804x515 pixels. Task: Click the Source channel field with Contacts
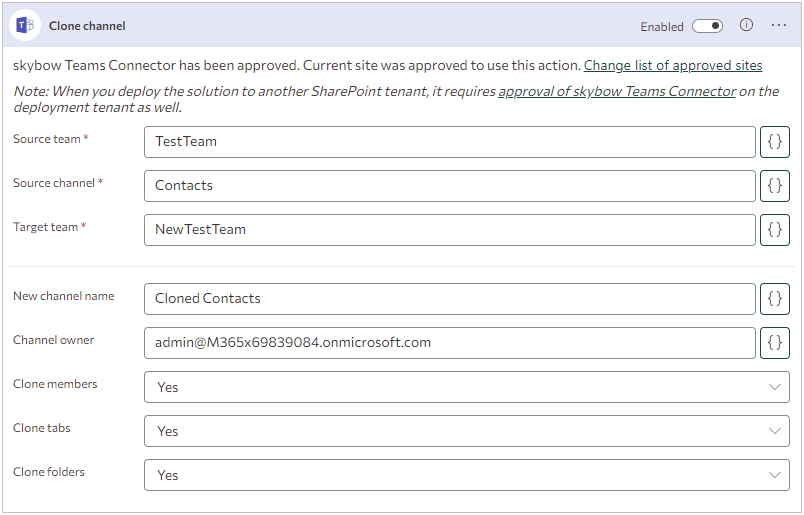point(449,186)
